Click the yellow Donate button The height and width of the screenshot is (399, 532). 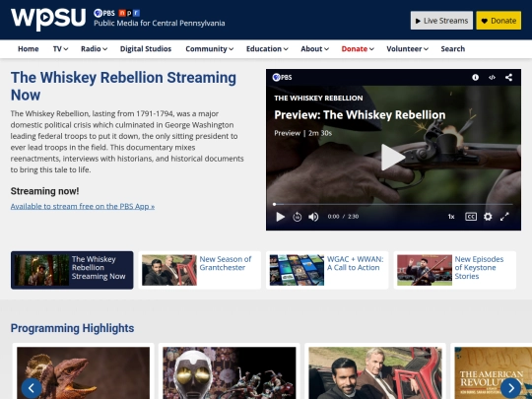tap(499, 21)
